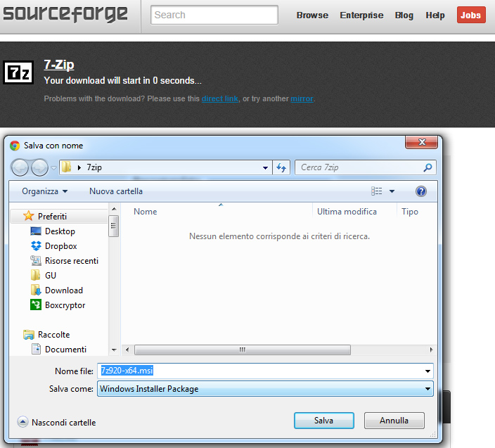Image resolution: width=495 pixels, height=448 pixels.
Task: Click the GU folder icon
Action: (x=35, y=275)
